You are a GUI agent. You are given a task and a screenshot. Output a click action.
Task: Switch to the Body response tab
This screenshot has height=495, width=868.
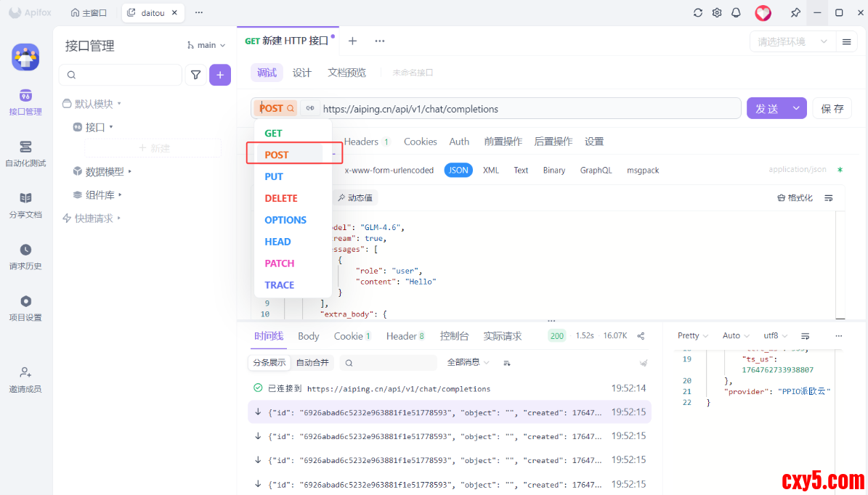[x=308, y=336]
